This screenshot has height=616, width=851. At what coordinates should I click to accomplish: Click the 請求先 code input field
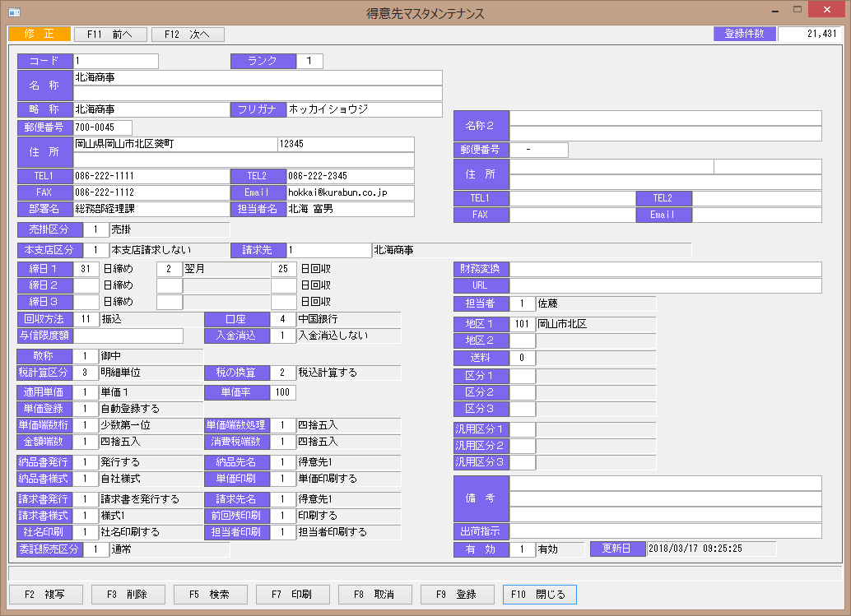[x=329, y=250]
